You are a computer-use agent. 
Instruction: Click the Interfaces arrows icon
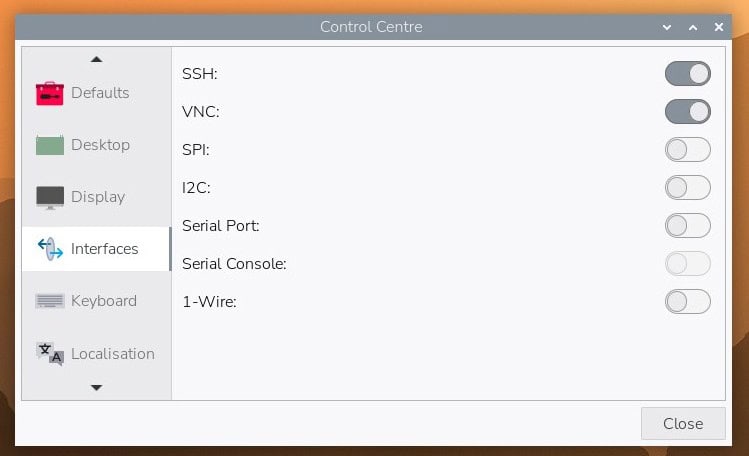pos(50,249)
